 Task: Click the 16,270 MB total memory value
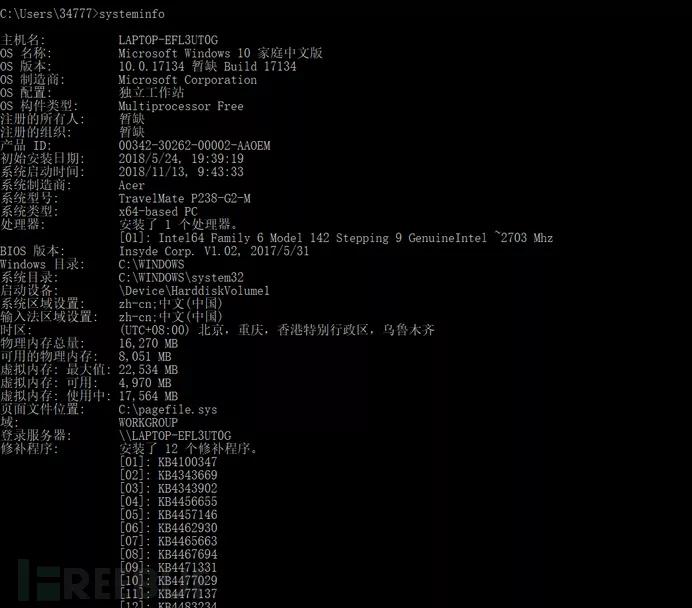point(148,344)
